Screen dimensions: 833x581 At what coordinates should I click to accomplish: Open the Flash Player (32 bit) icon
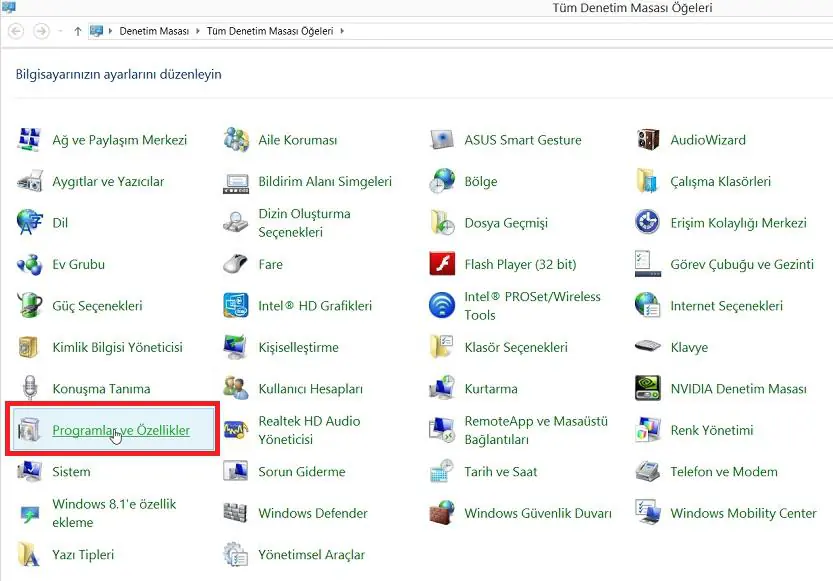click(442, 265)
